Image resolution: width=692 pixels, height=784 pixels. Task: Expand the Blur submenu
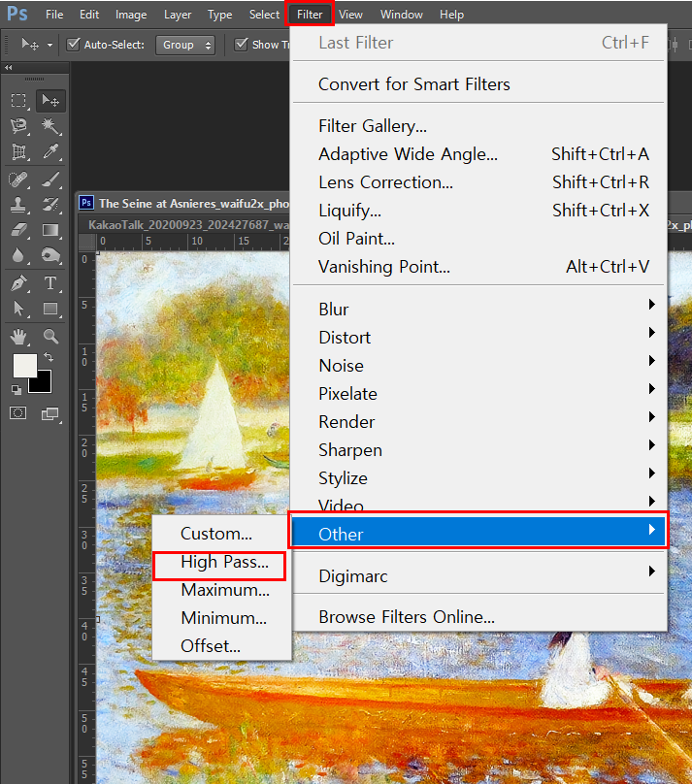(478, 309)
